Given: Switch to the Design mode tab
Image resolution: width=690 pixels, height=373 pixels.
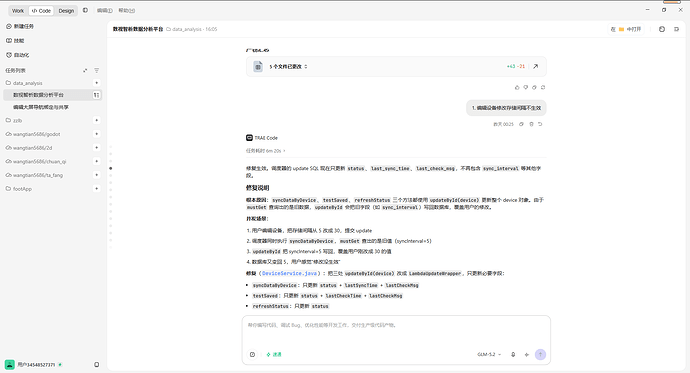Looking at the screenshot, I should (66, 11).
